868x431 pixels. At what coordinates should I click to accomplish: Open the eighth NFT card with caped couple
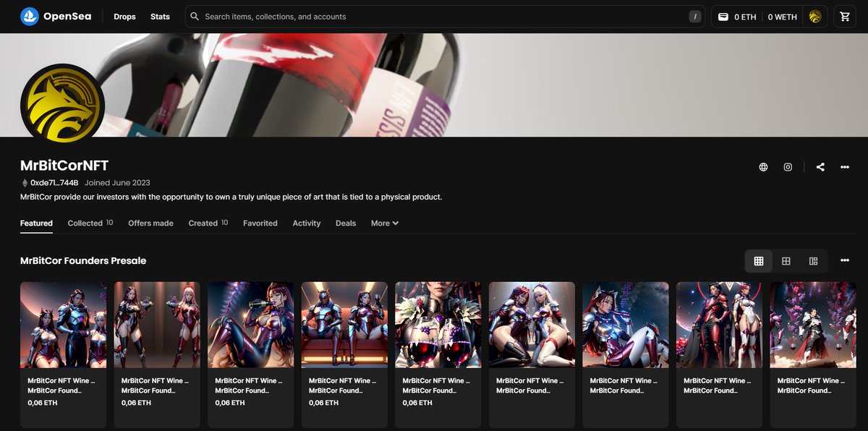pos(719,354)
